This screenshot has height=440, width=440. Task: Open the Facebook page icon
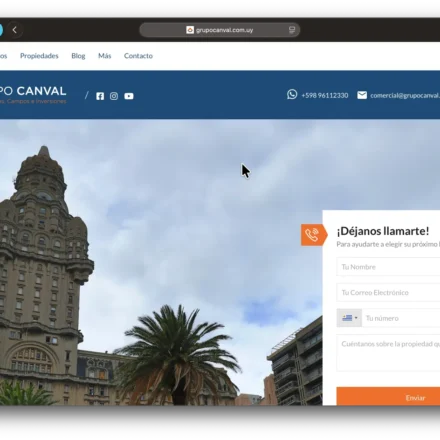pyautogui.click(x=100, y=96)
